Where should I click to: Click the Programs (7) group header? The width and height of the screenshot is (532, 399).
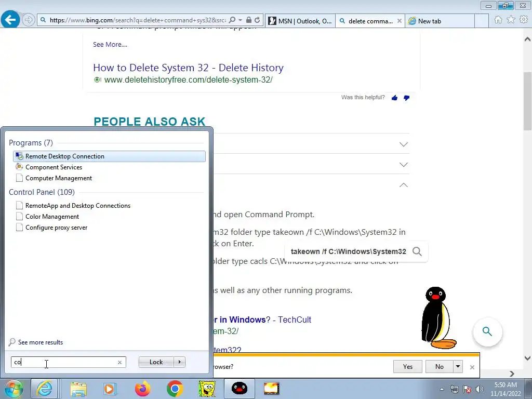click(31, 143)
